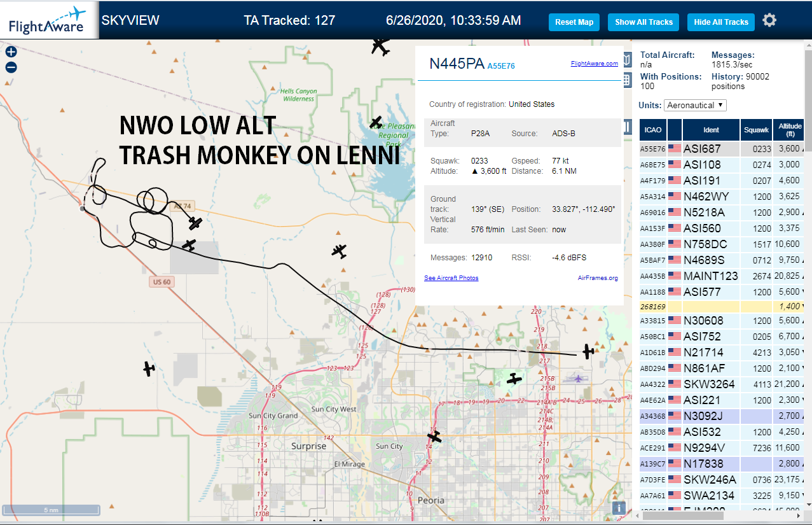Select the MAINT123 aircraft row
The width and height of the screenshot is (812, 525).
click(x=722, y=276)
